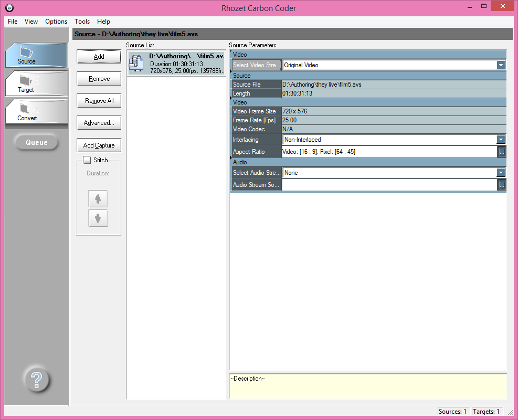Click the Add button
518x420 pixels.
pos(99,57)
